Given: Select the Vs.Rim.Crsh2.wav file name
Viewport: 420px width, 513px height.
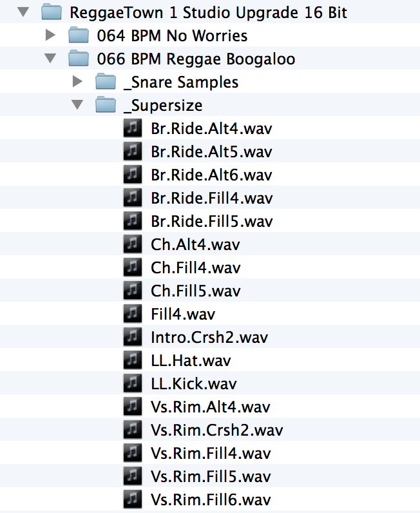Looking at the screenshot, I should (x=216, y=430).
